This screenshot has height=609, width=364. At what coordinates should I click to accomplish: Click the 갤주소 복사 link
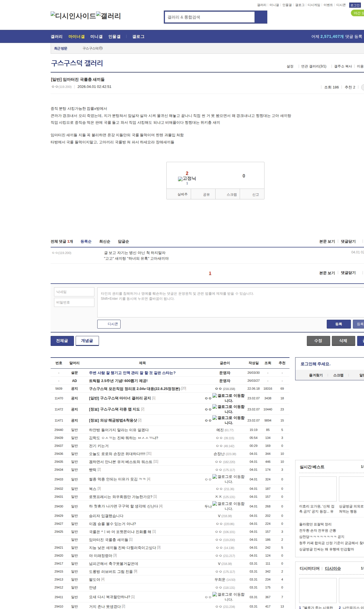coord(343,66)
